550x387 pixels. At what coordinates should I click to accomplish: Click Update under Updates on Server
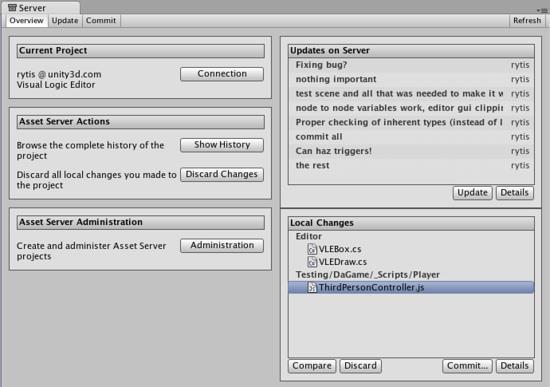[472, 193]
